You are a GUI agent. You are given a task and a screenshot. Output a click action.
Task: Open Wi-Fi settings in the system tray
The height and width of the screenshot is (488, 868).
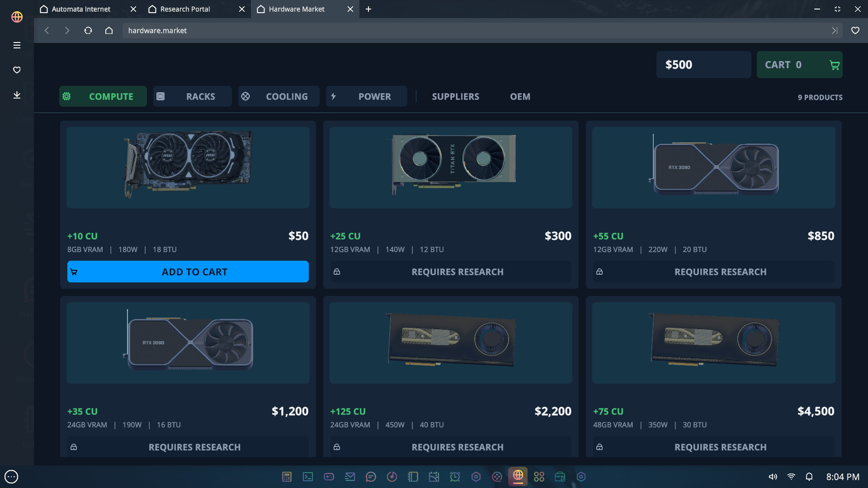coord(791,477)
